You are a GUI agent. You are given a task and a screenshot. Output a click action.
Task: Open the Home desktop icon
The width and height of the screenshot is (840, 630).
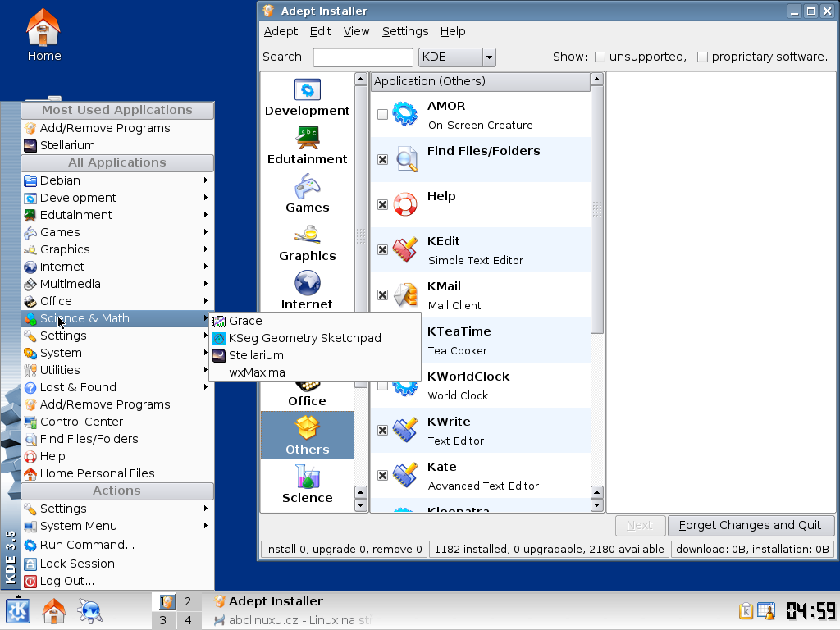44,35
